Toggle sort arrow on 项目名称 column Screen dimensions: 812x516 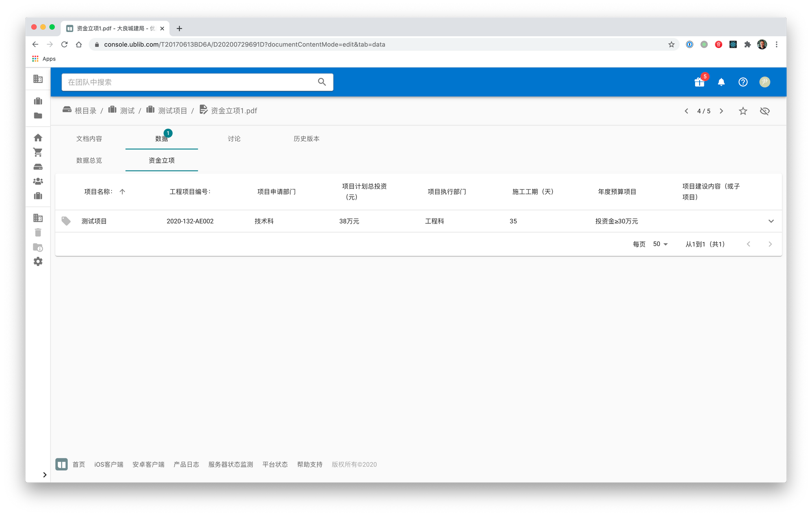click(x=122, y=192)
